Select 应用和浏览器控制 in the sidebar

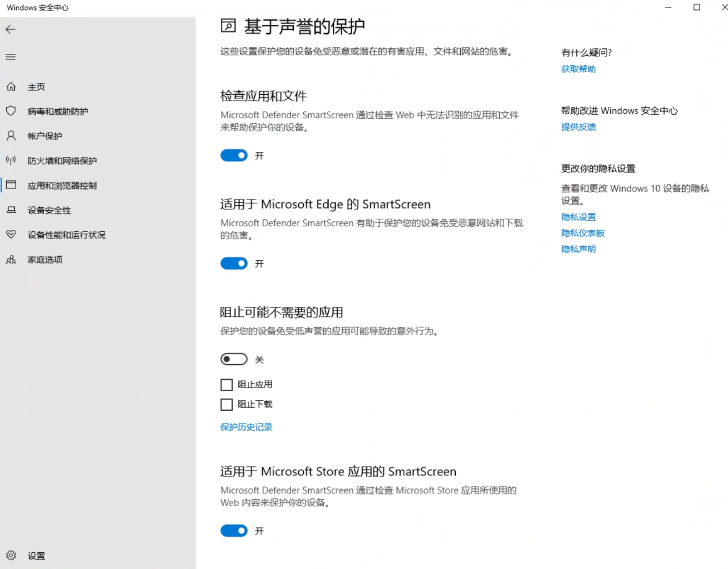click(x=62, y=185)
